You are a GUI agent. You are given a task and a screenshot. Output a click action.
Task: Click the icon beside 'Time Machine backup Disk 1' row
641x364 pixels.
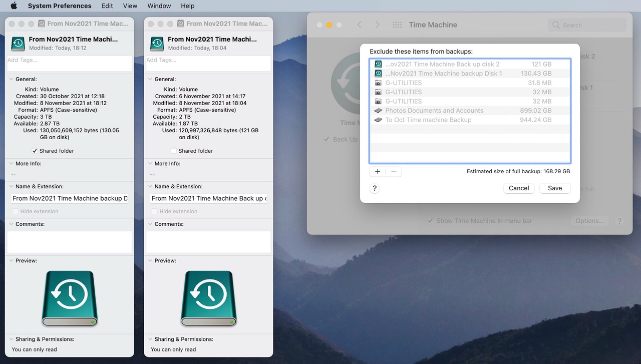(378, 74)
